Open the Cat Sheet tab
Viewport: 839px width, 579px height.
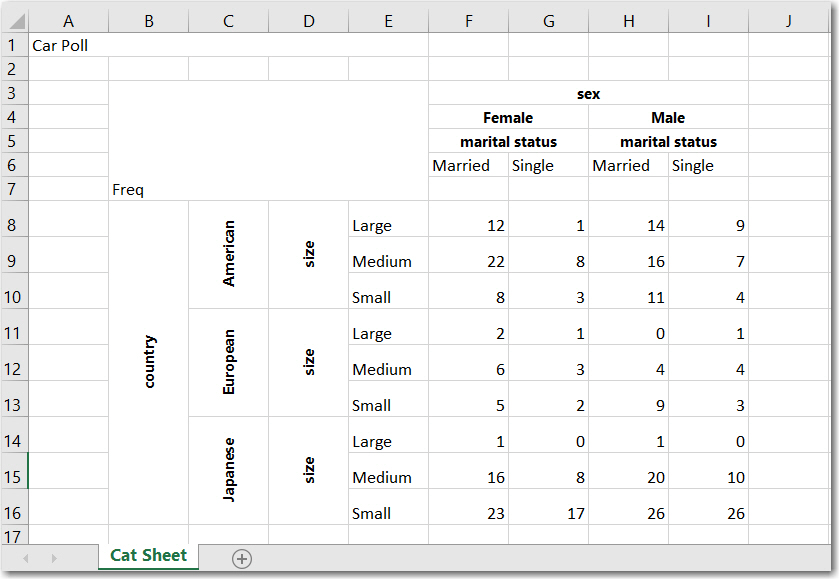(x=149, y=556)
